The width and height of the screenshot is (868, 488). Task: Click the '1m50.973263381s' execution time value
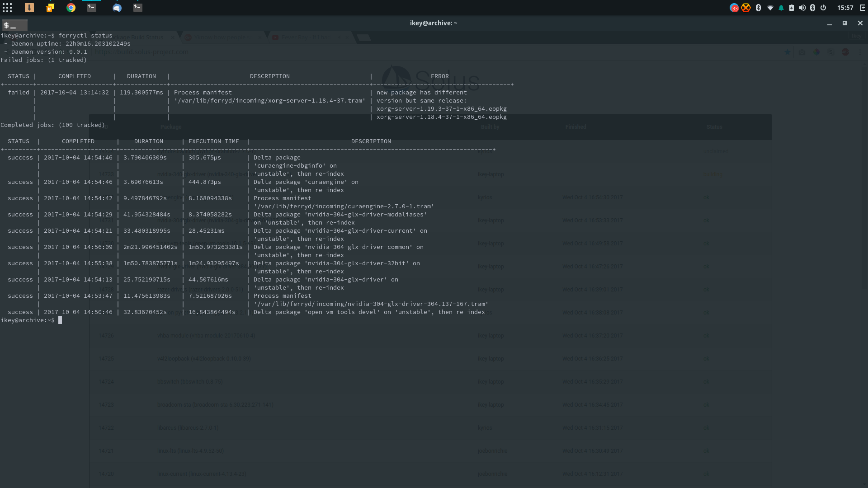[x=216, y=247]
